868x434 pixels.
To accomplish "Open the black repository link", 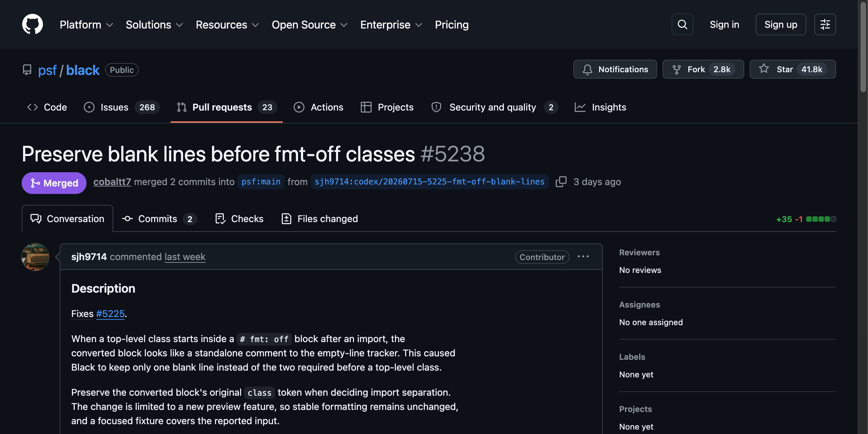I will 83,70.
